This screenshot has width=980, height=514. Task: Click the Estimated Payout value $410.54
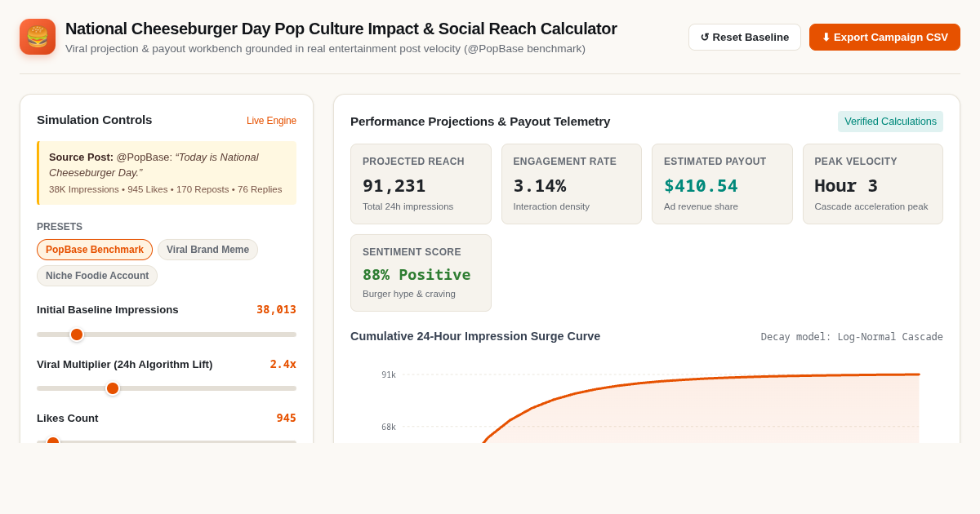(701, 186)
